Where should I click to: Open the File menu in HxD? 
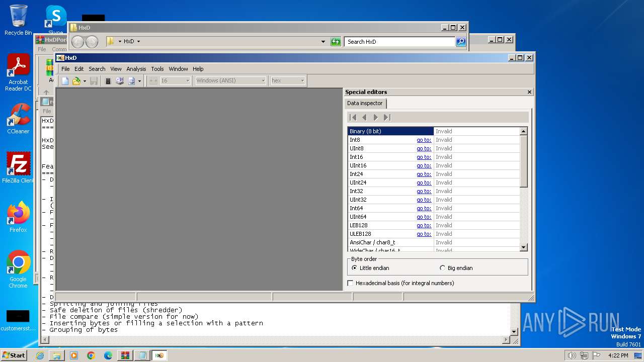(x=65, y=69)
